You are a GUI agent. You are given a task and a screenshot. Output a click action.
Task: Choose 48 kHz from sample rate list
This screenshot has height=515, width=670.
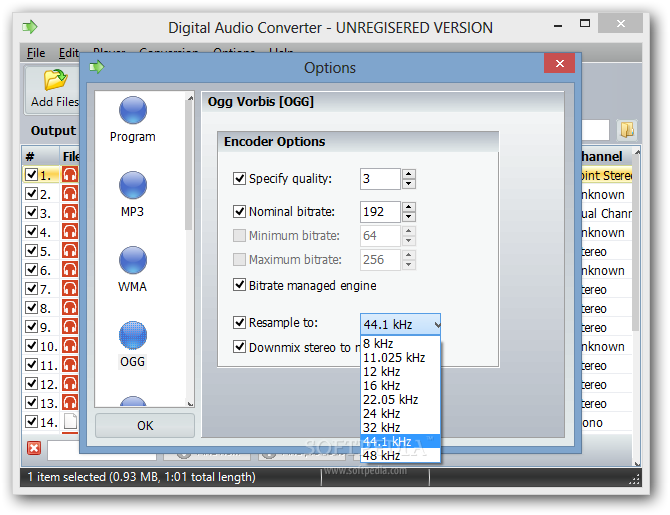(400, 456)
